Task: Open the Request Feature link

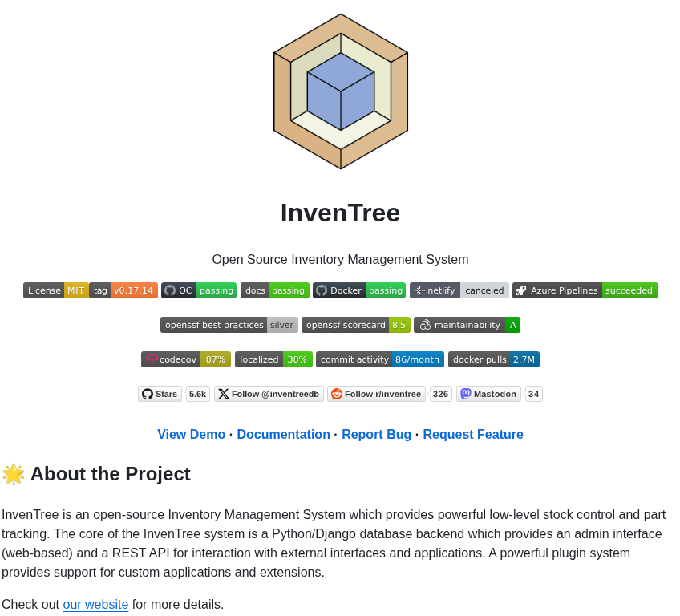Action: tap(473, 434)
